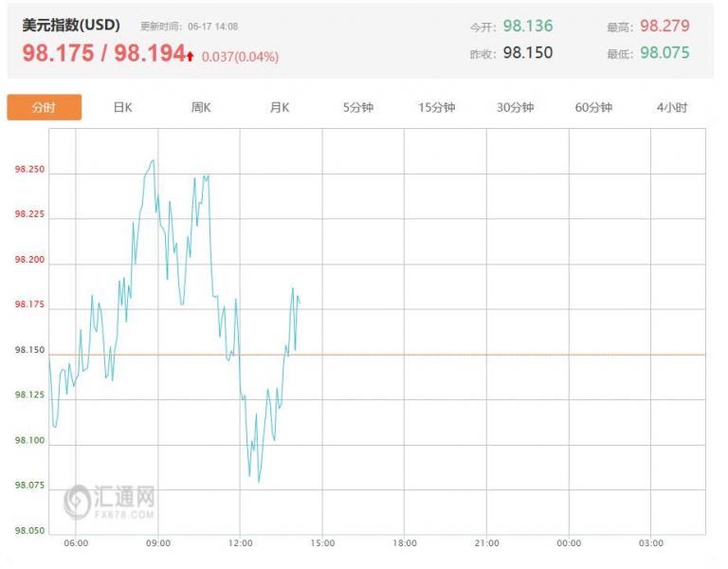The image size is (728, 569).
Task: Select the 4小时 interval tab
Action: pyautogui.click(x=672, y=107)
